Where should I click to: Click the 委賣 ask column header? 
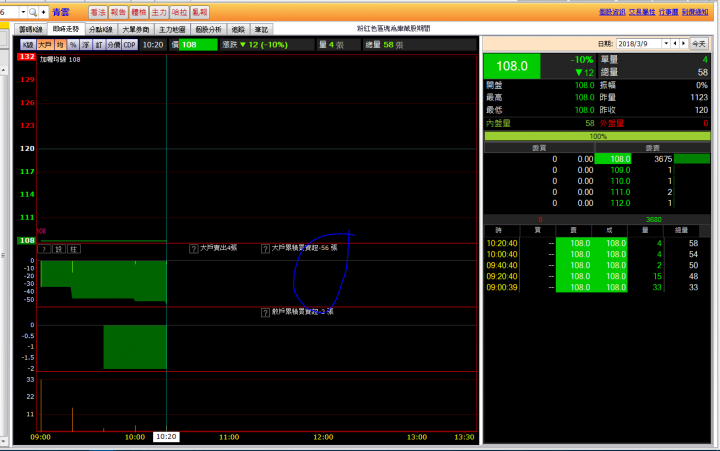pyautogui.click(x=652, y=148)
